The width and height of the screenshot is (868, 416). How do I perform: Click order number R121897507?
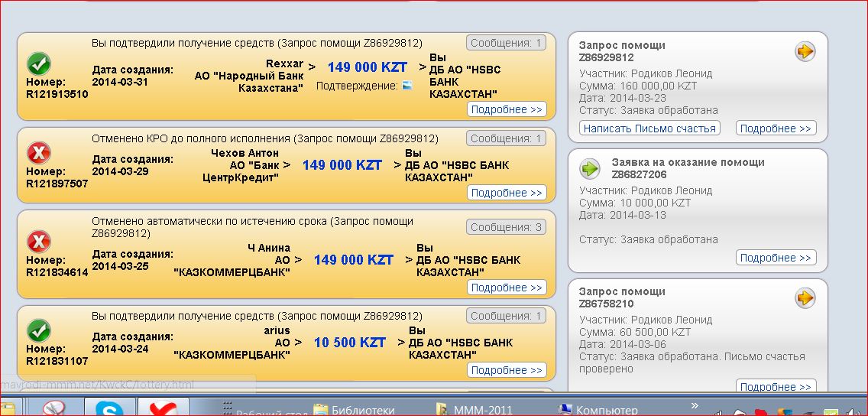point(57,184)
